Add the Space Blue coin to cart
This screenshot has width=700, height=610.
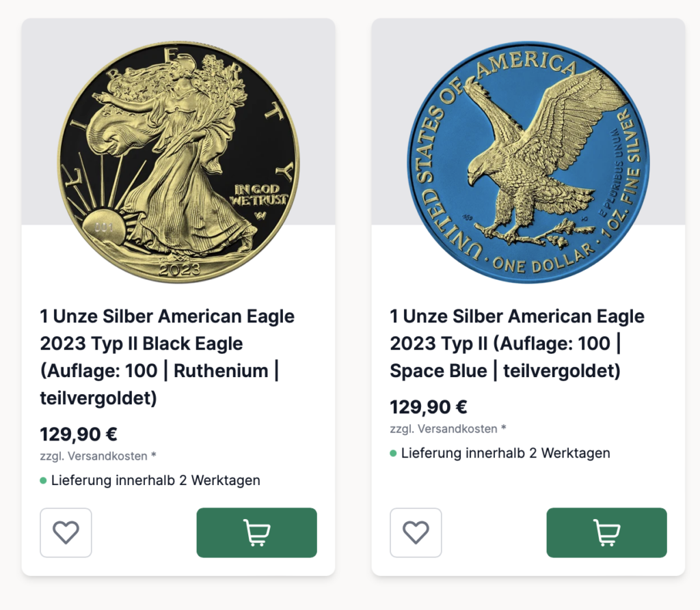(607, 532)
